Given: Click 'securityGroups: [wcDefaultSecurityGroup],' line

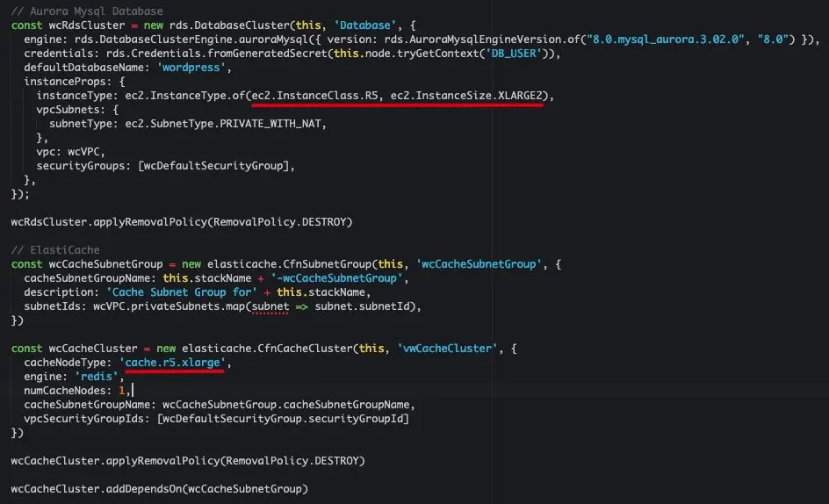Looking at the screenshot, I should tap(165, 166).
